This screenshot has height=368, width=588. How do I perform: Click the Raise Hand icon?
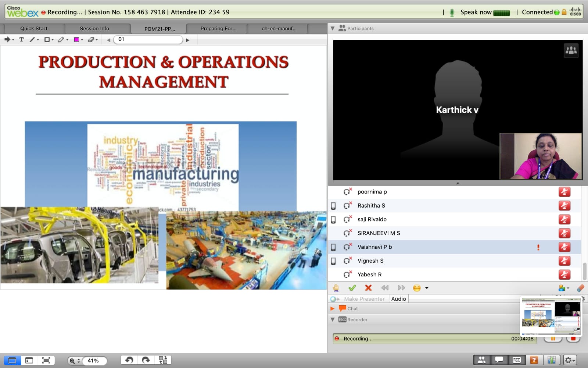click(336, 288)
